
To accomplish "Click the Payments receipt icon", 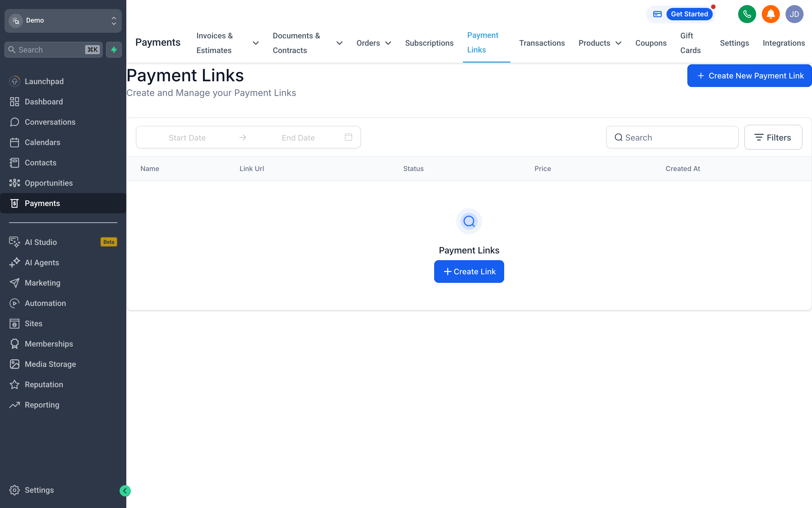I will (14, 203).
